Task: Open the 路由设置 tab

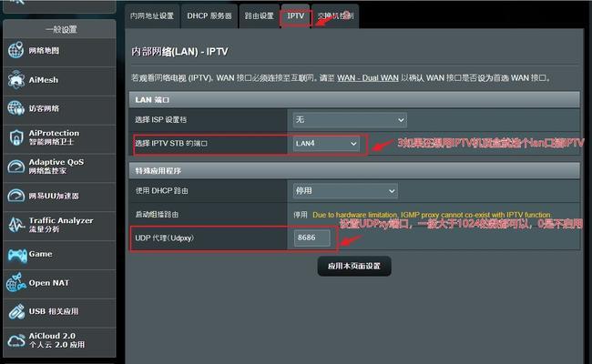Action: 259,15
